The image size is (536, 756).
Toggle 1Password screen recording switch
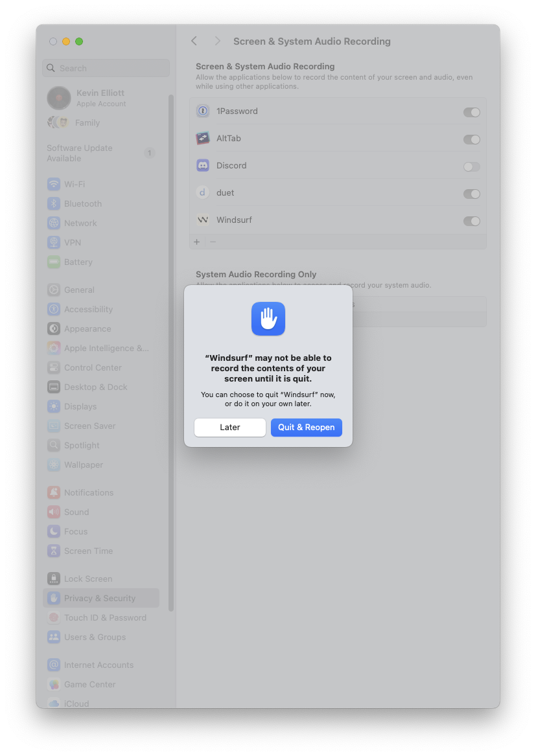click(x=471, y=112)
